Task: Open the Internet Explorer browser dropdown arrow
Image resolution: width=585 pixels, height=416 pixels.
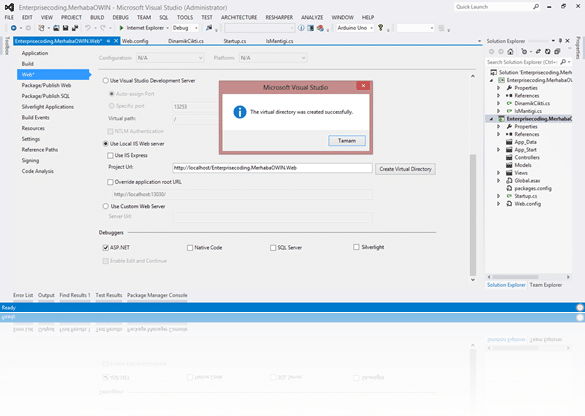Action: pyautogui.click(x=168, y=28)
